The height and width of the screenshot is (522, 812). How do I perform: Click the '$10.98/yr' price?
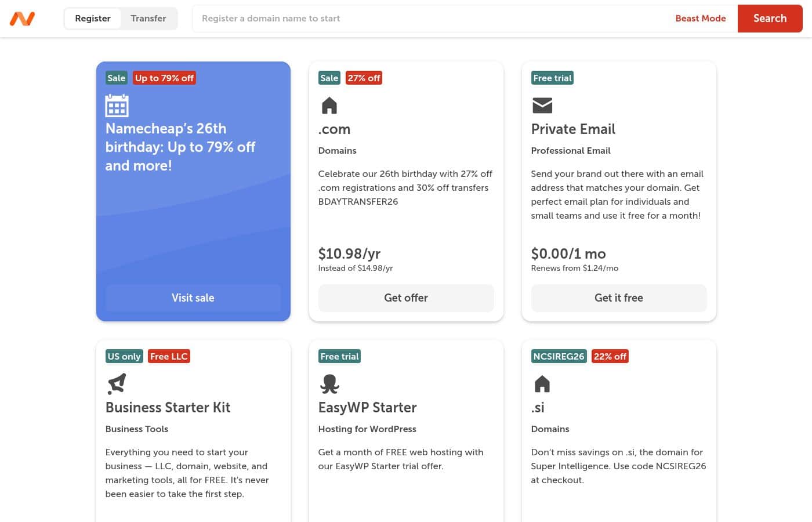click(349, 254)
